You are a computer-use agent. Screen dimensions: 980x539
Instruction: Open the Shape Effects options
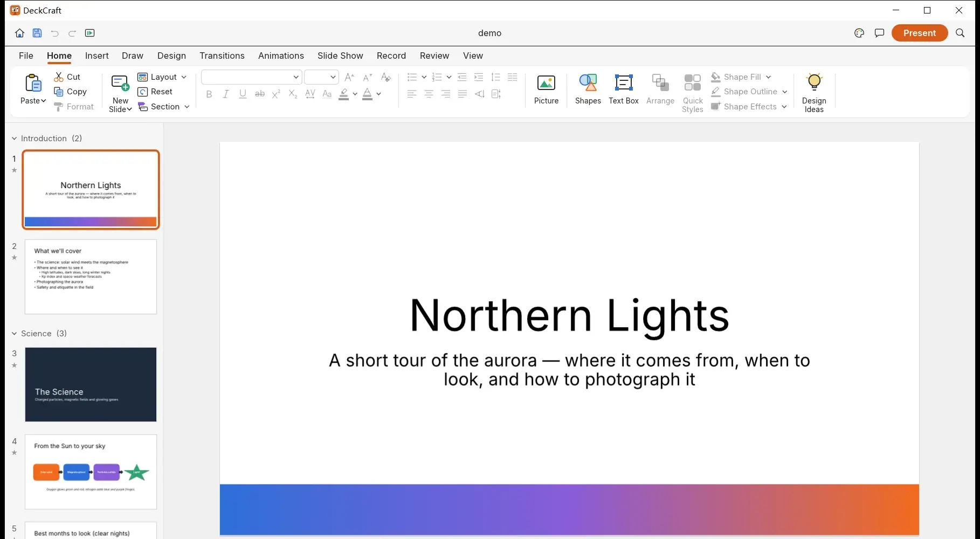tap(749, 107)
